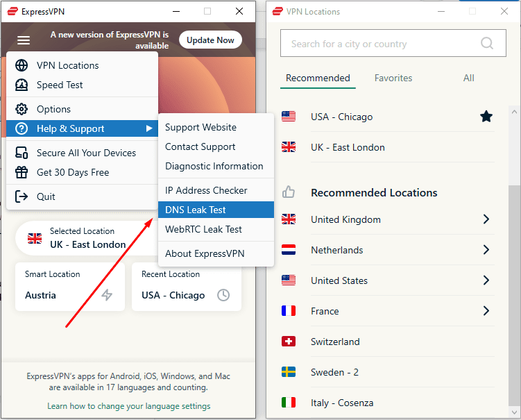Click the UK flag in Selected Location card
Screen dimensions: 521x420
pos(35,238)
